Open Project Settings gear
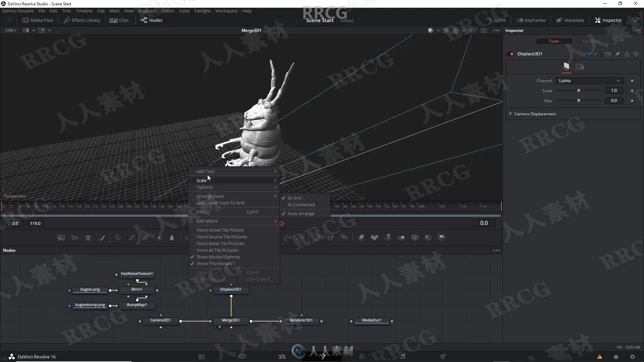 632,357
